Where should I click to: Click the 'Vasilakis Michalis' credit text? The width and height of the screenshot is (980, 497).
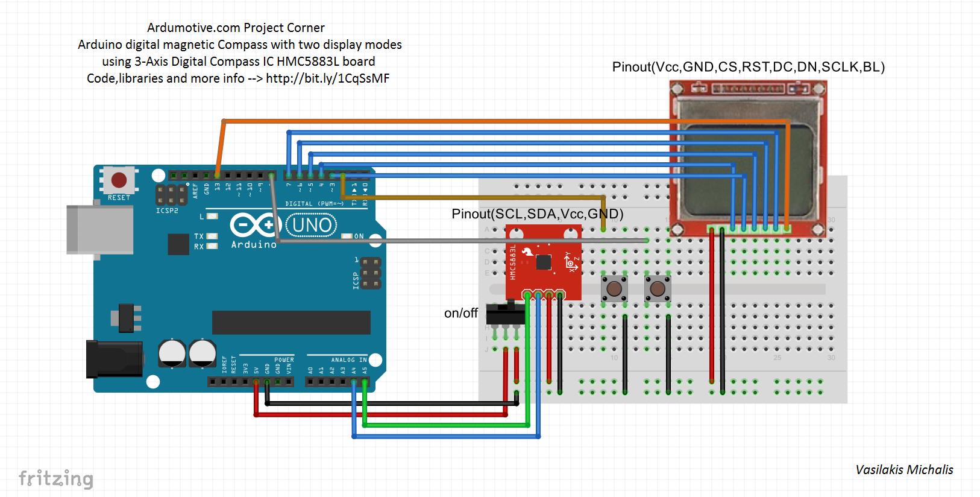click(905, 470)
